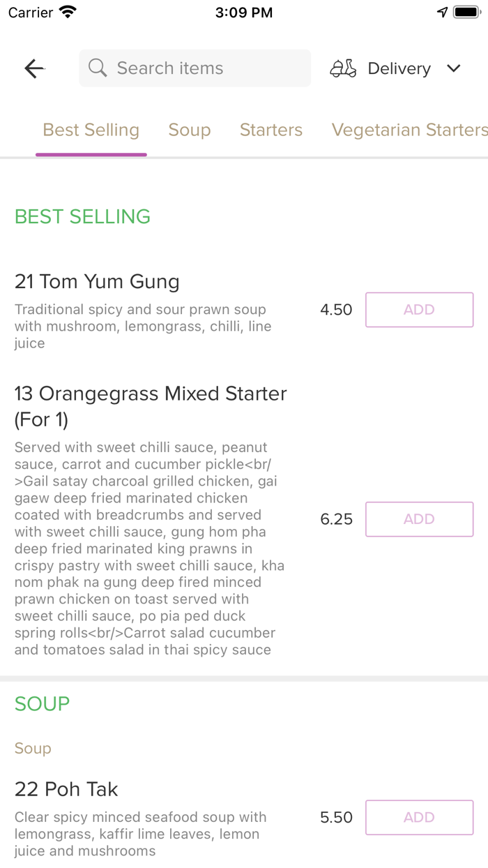Open the Delivery order type selector
This screenshot has width=488, height=868.
coord(399,68)
